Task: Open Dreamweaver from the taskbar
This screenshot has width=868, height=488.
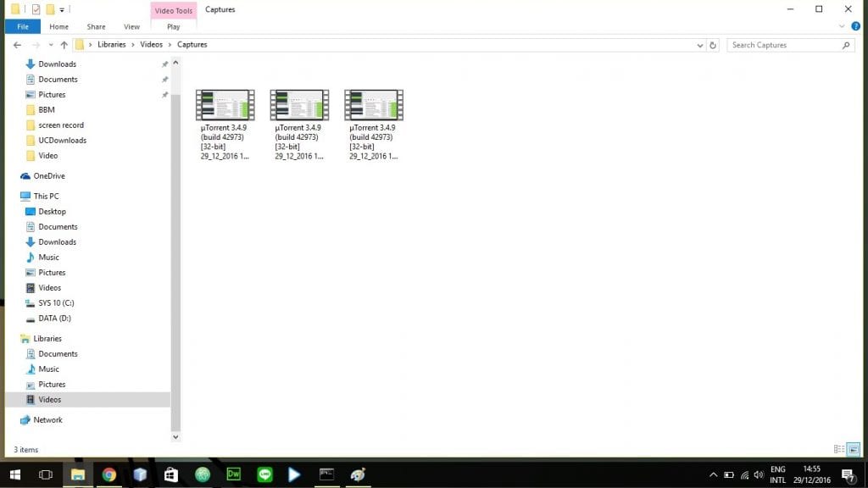Action: pyautogui.click(x=234, y=474)
